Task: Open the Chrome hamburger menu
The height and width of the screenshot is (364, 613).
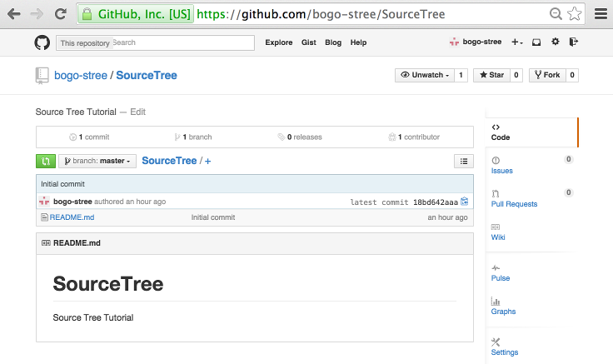Action: [x=601, y=14]
